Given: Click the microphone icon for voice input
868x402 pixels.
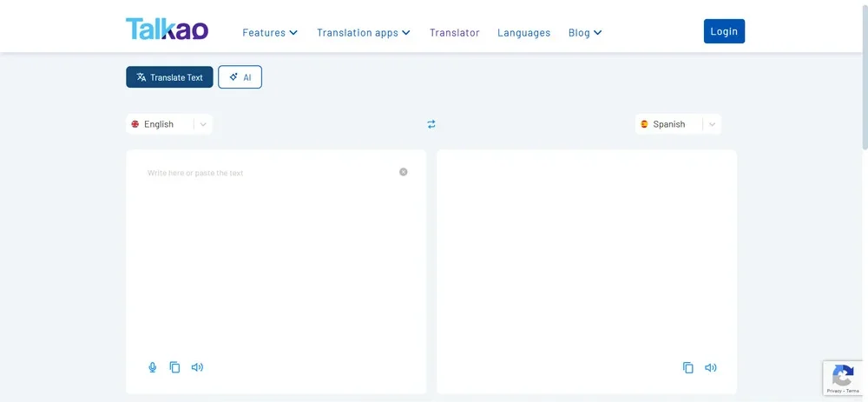Looking at the screenshot, I should 153,367.
